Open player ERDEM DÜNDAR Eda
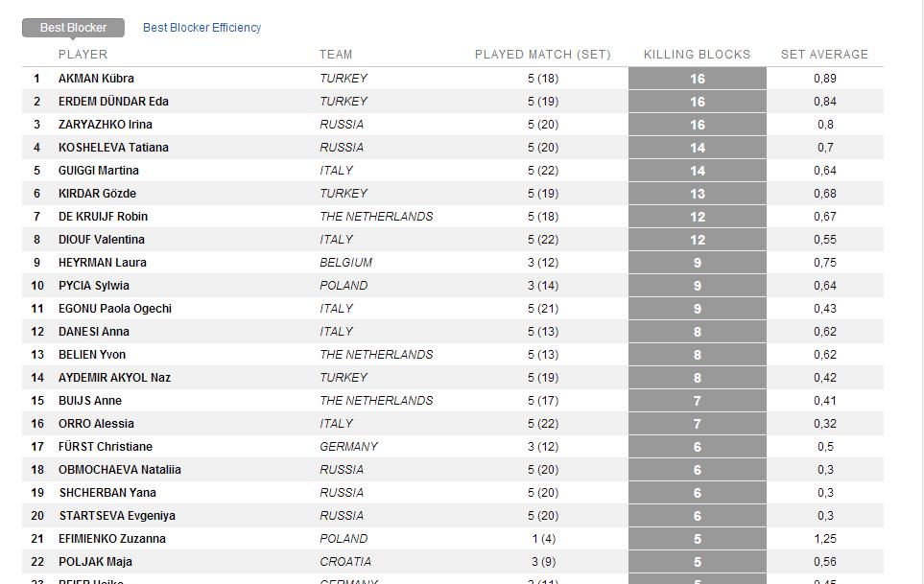This screenshot has width=924, height=584. [x=113, y=102]
